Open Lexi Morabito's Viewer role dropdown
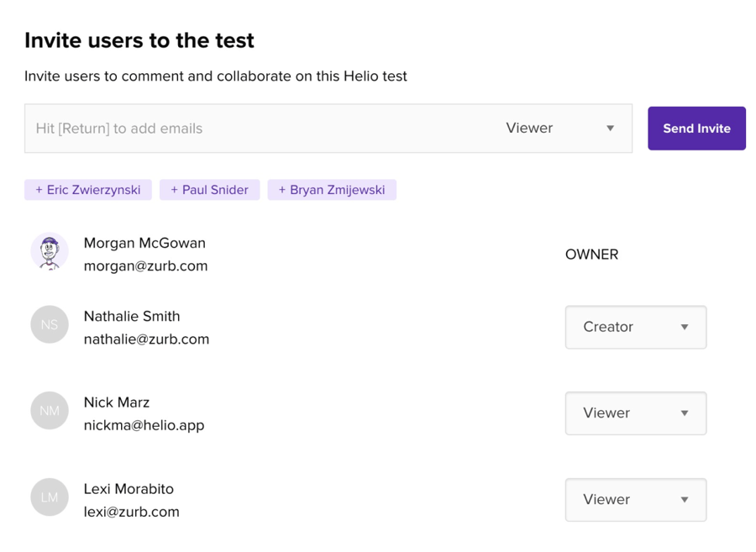 636,500
